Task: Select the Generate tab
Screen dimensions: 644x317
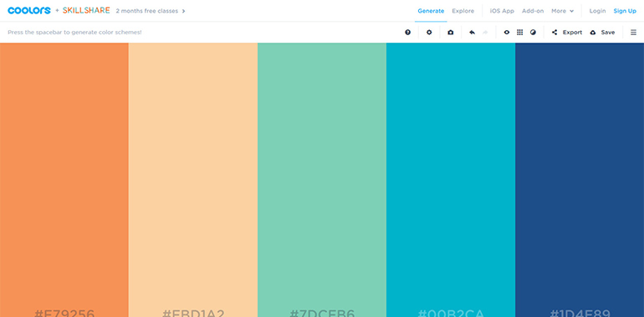Action: point(431,11)
